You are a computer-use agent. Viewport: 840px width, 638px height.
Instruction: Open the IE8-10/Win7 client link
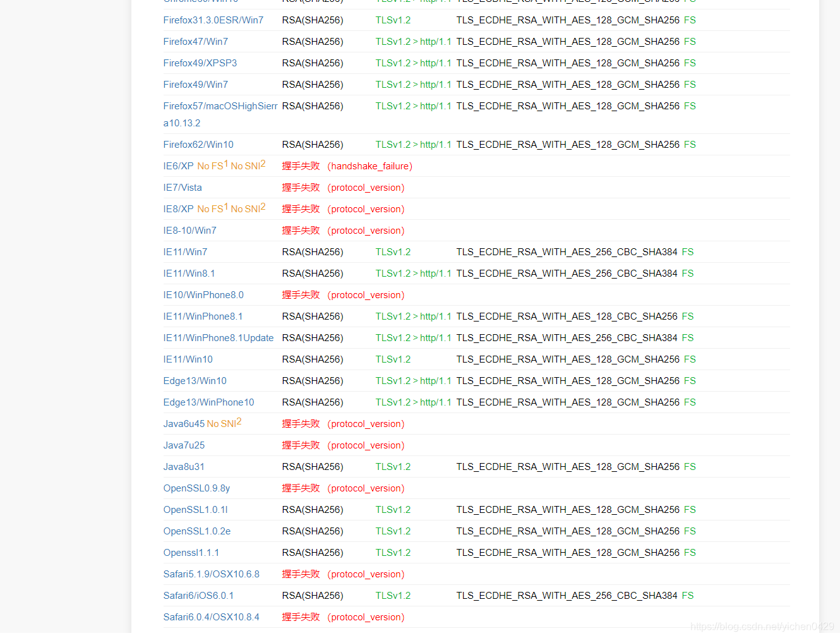[189, 231]
